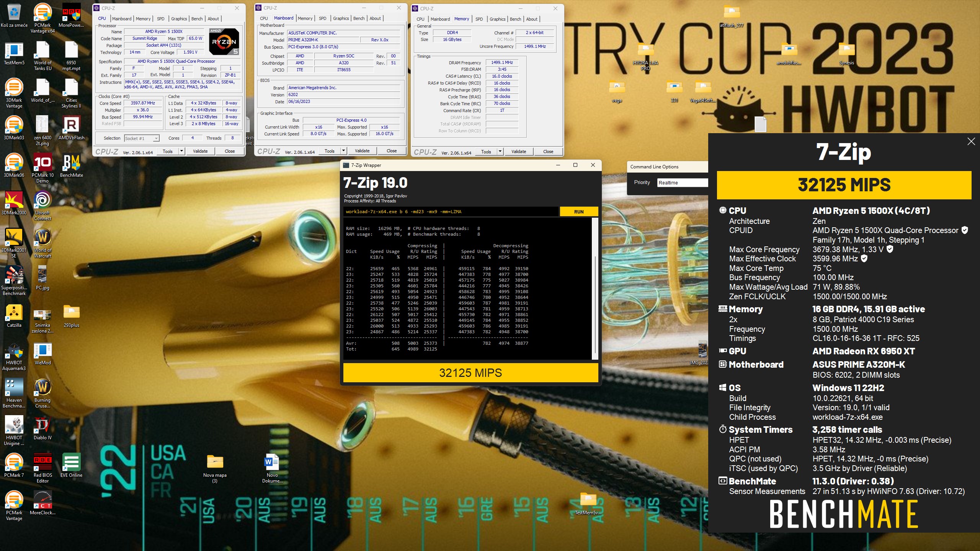
Task: Close the BenchMate 7-Zip result panel
Action: (x=971, y=142)
